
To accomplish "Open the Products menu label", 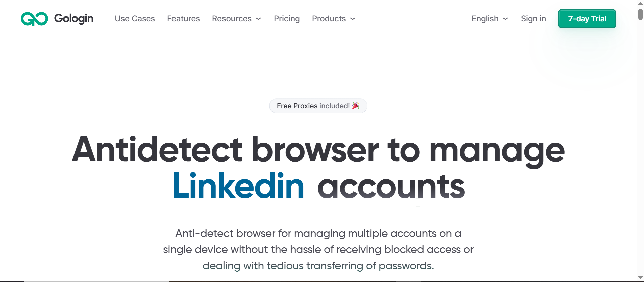I will pos(329,19).
